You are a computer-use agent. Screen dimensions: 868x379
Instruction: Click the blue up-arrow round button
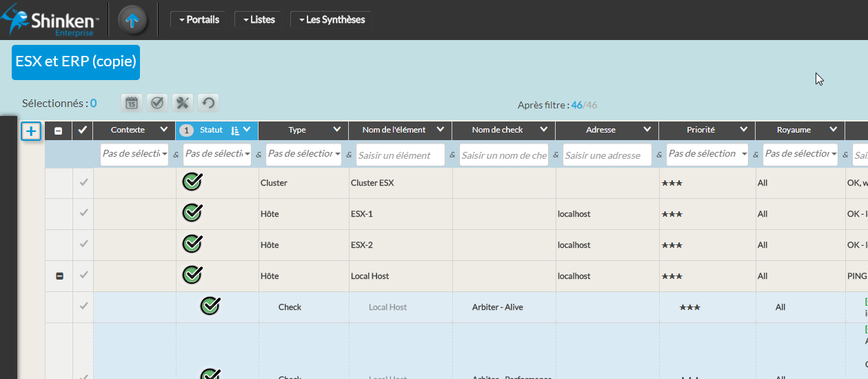pyautogui.click(x=133, y=20)
